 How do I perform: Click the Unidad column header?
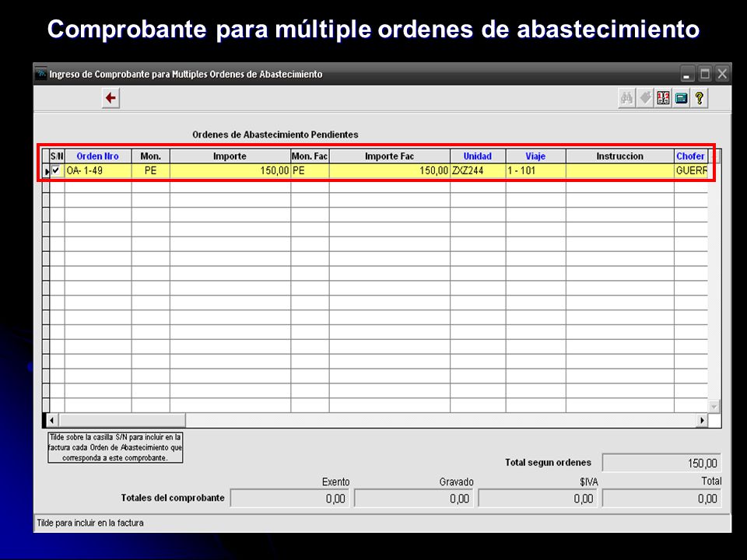pyautogui.click(x=477, y=156)
